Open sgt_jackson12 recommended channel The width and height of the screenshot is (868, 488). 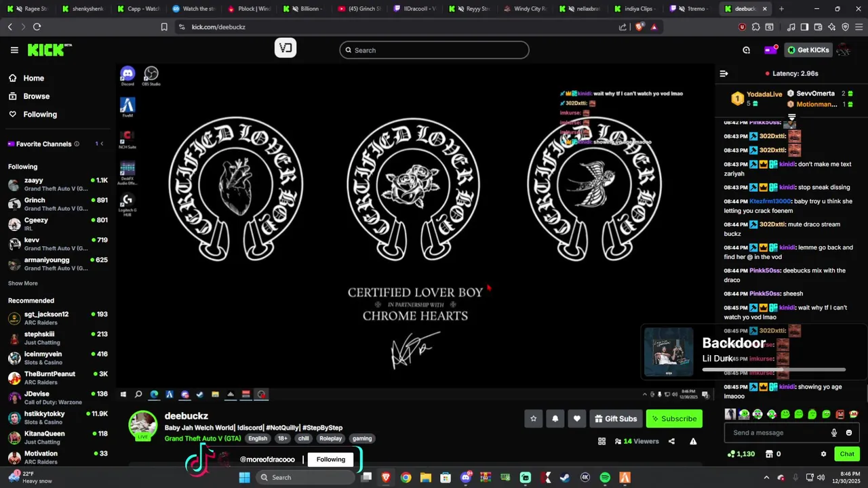click(x=58, y=319)
